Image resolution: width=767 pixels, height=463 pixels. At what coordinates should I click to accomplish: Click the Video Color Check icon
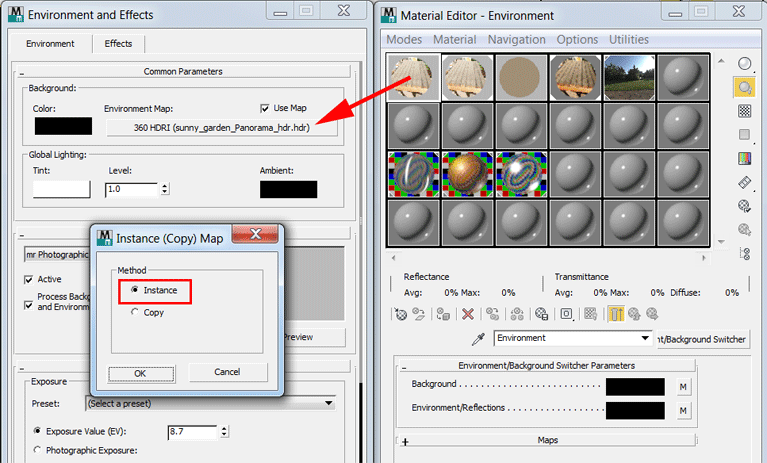coord(744,158)
